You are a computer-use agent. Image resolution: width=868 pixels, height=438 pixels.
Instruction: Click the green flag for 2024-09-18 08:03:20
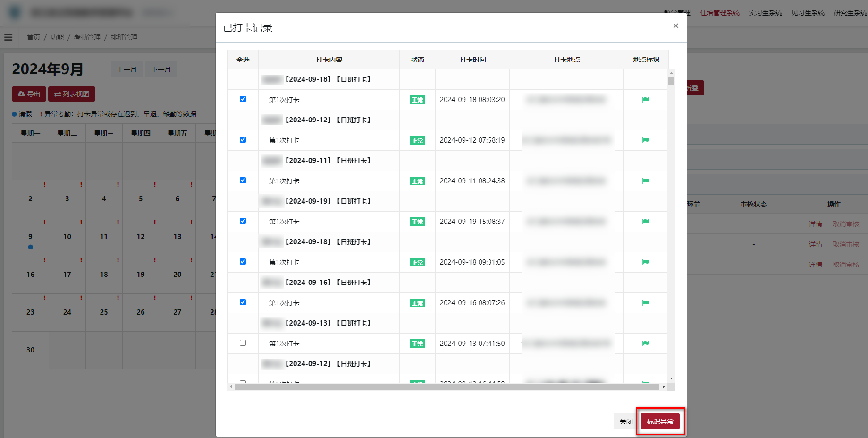point(645,100)
